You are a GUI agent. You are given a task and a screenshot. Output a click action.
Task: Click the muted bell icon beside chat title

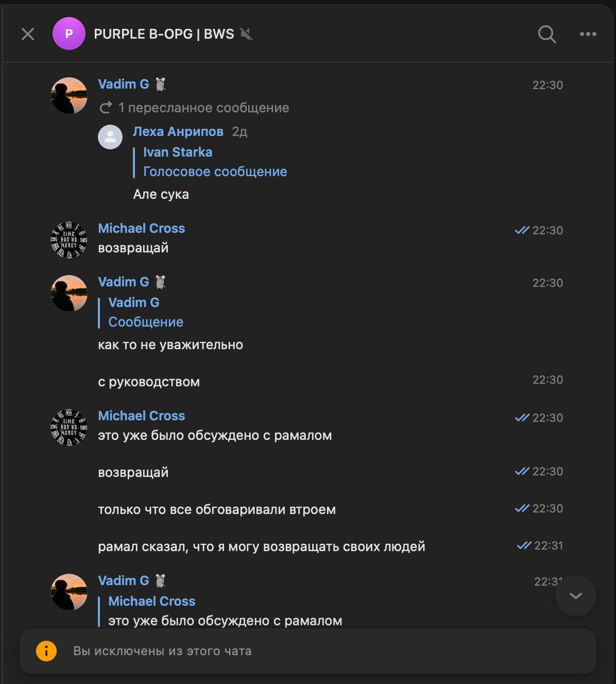pos(247,35)
